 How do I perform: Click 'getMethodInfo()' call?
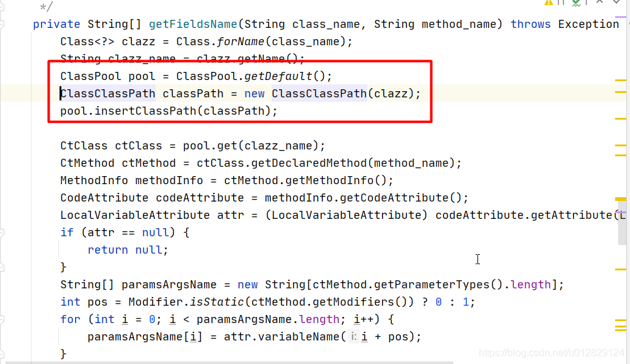tap(336, 180)
